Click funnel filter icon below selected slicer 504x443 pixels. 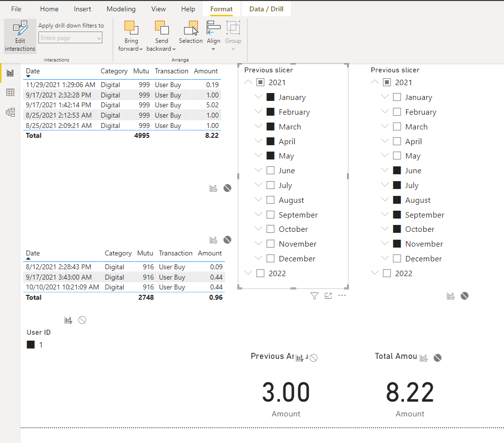pos(315,296)
